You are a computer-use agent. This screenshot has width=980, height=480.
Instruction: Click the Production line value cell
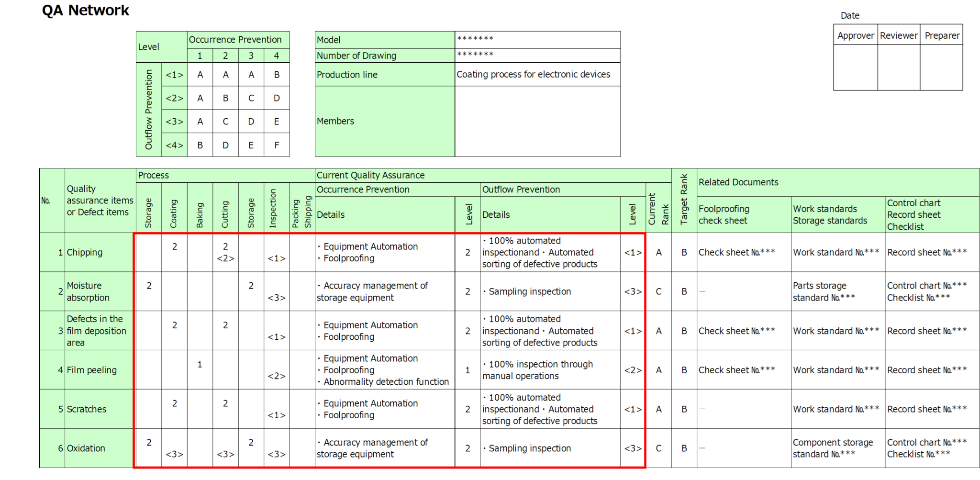click(x=537, y=75)
